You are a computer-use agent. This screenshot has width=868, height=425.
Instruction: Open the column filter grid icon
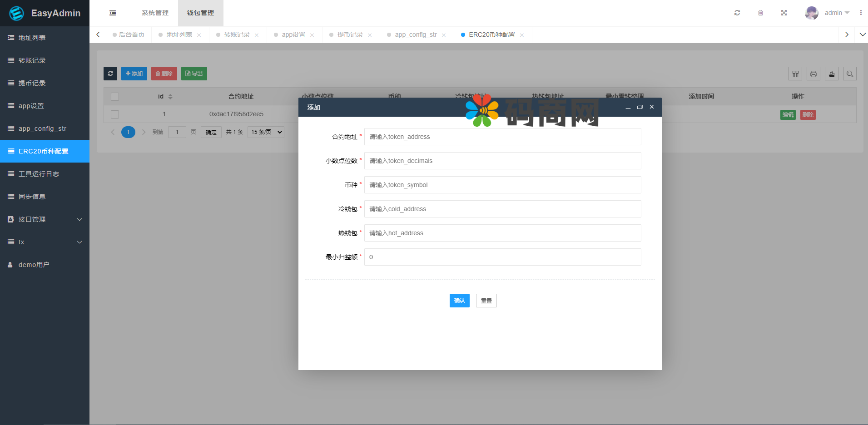(x=795, y=74)
